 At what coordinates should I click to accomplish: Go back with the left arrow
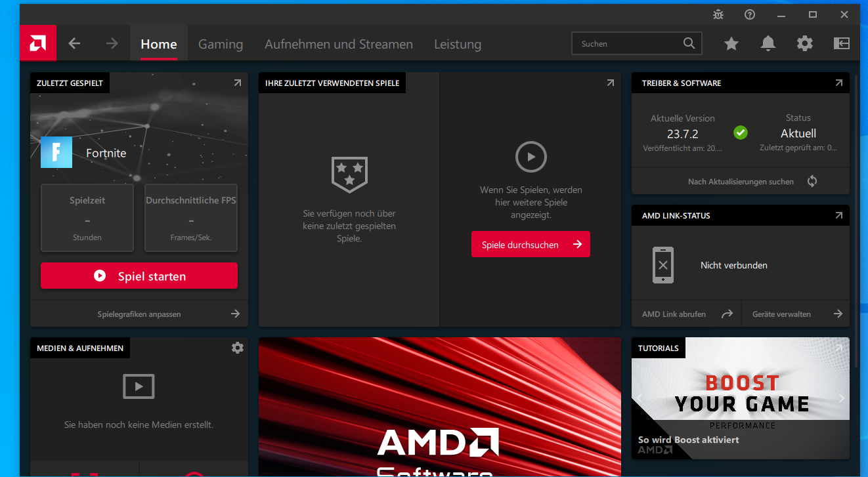[x=74, y=43]
